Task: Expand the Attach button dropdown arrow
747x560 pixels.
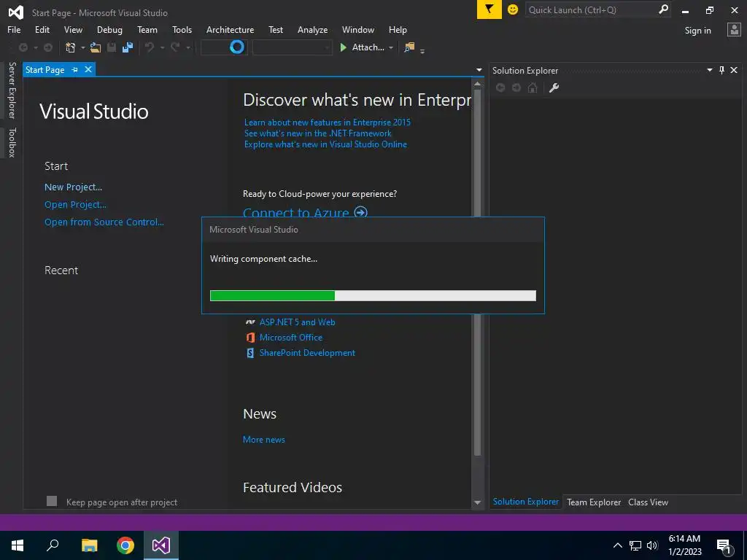Action: [391, 47]
